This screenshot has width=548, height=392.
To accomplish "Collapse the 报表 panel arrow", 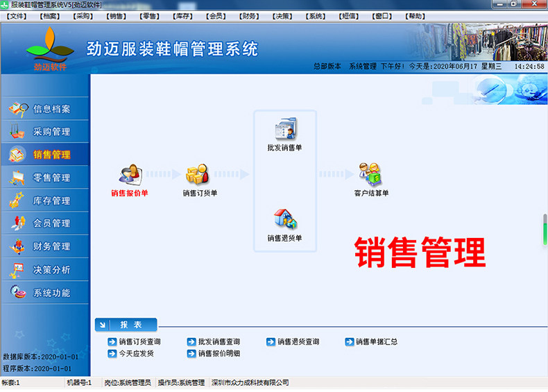I will [x=103, y=325].
